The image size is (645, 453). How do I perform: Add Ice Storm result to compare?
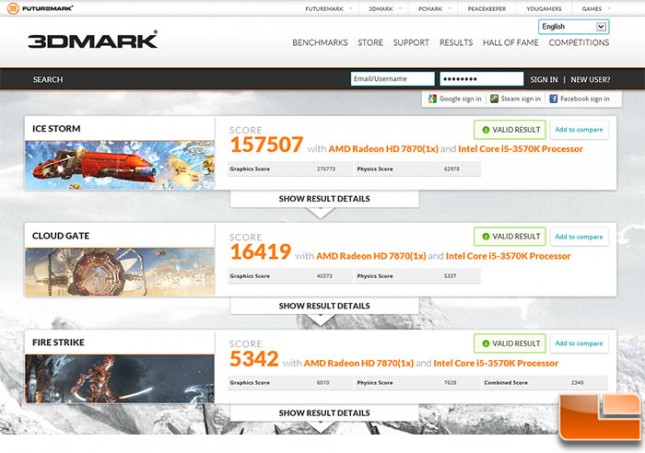[x=579, y=130]
